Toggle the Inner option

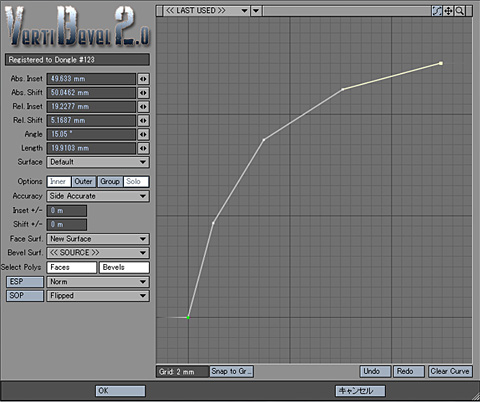(x=59, y=182)
